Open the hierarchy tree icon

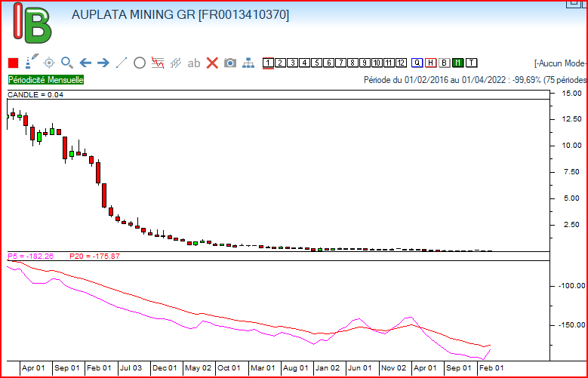pyautogui.click(x=248, y=63)
